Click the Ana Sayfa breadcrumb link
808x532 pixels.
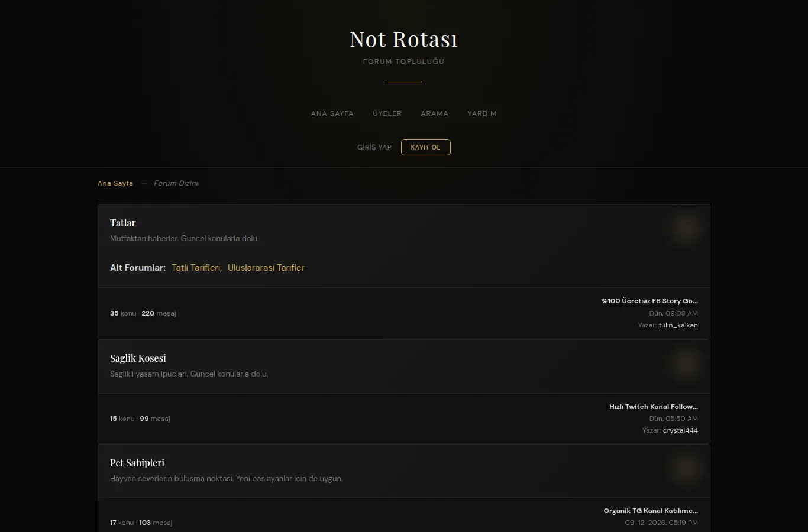[x=115, y=183]
